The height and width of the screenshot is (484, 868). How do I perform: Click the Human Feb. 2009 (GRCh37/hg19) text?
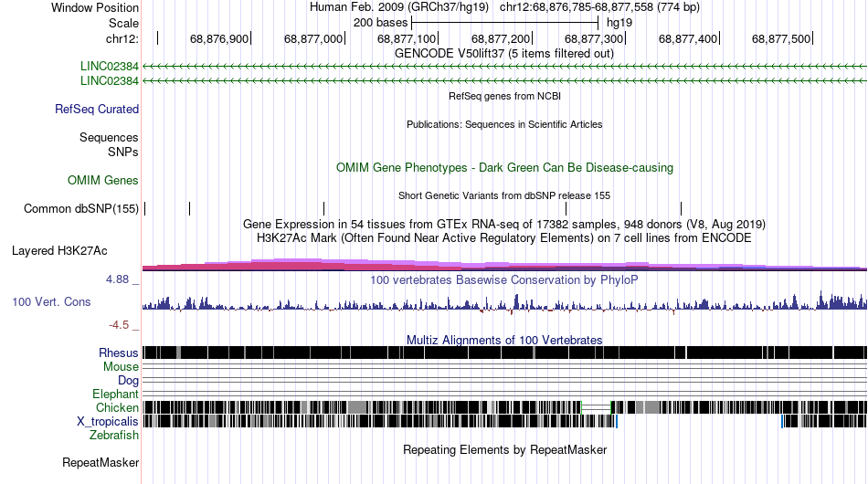[399, 7]
